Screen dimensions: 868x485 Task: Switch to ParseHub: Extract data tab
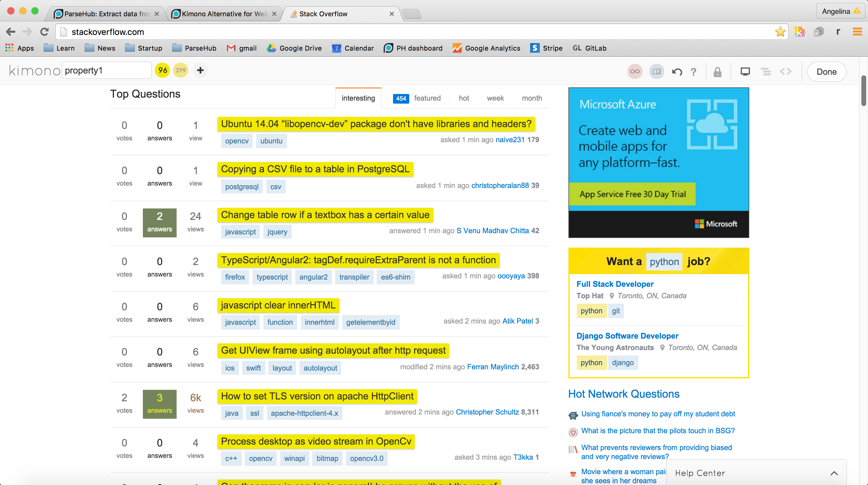(x=106, y=14)
